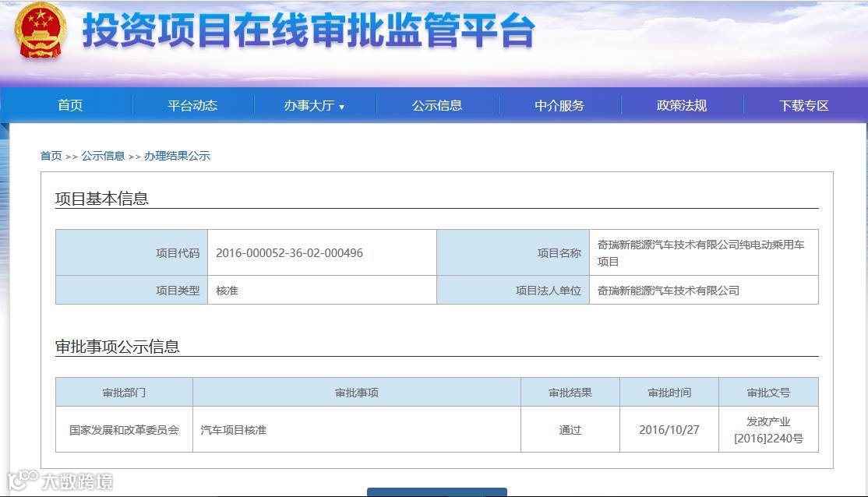Select the legal entity 奇瑞新能源汽车技术有限公司 value
The width and height of the screenshot is (868, 497).
click(x=669, y=291)
